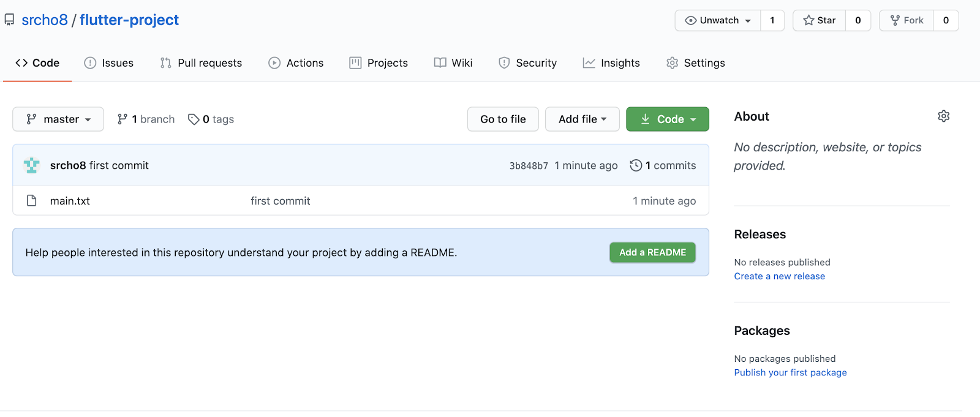This screenshot has height=417, width=980.
Task: Open the Wiki tab
Action: point(453,62)
